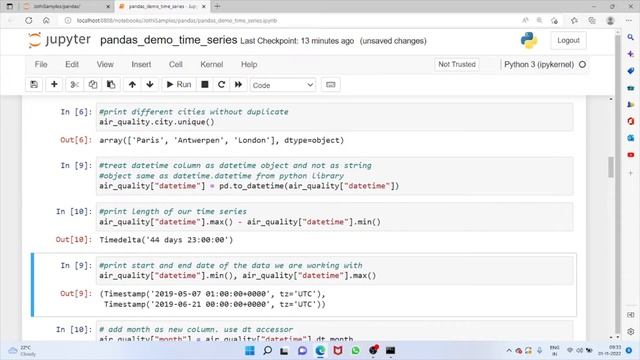Click the code cell In [6]

(334, 117)
